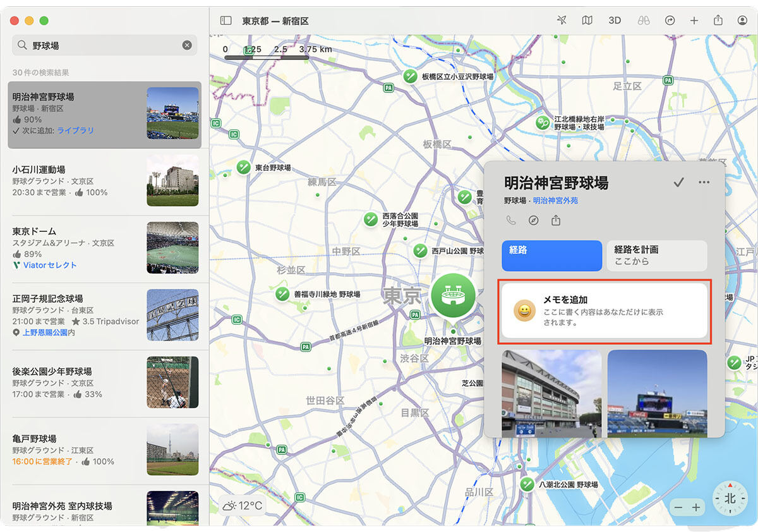Viewport: 758px width, 532px height.
Task: Click the north compass control
Action: point(730,498)
